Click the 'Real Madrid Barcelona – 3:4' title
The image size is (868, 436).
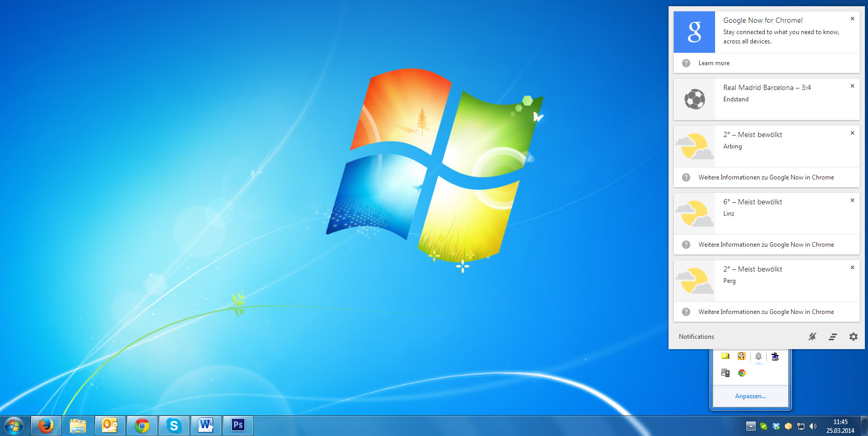click(767, 88)
